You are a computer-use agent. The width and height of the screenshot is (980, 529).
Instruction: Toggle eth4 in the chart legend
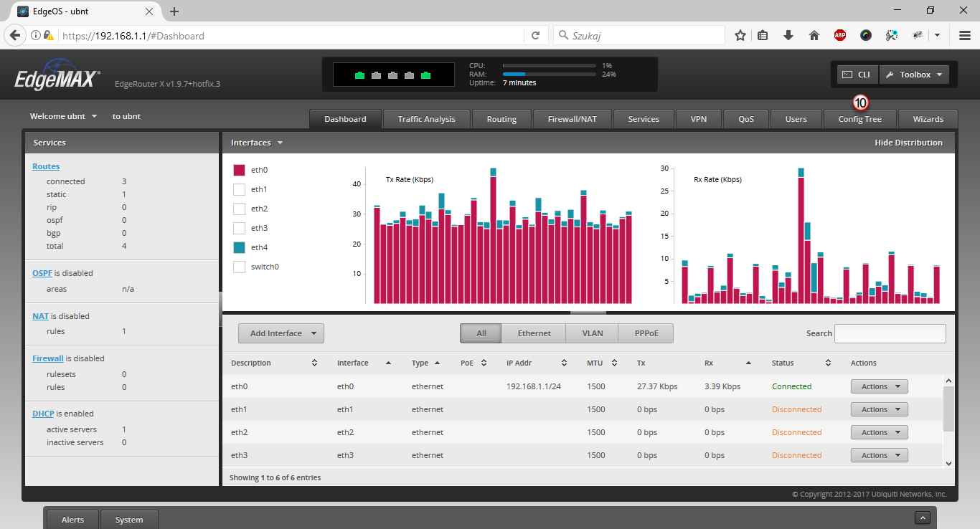(x=240, y=247)
